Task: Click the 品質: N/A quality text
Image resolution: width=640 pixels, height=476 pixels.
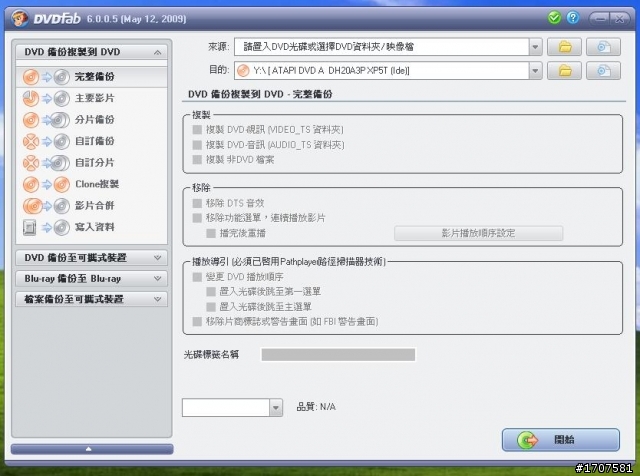Action: 316,407
